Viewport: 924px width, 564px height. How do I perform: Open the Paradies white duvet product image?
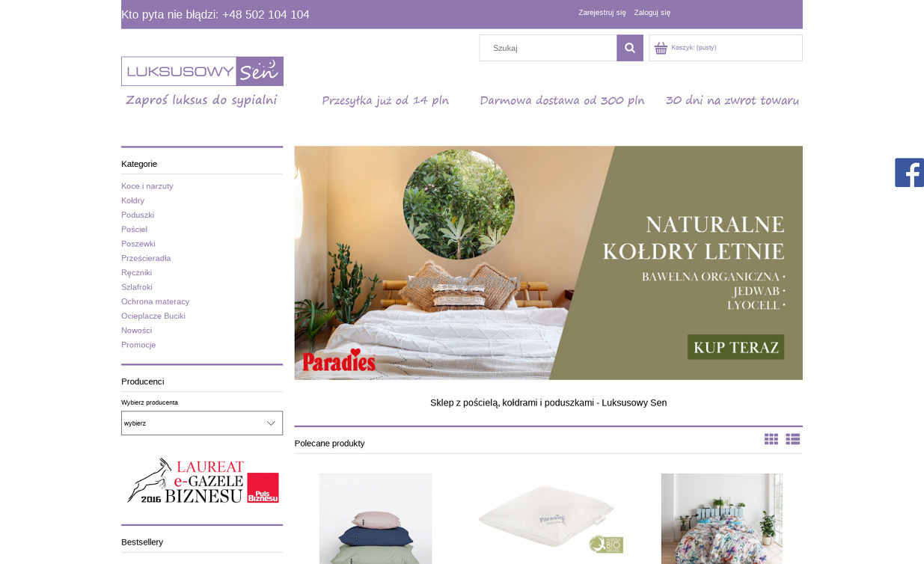[548, 516]
